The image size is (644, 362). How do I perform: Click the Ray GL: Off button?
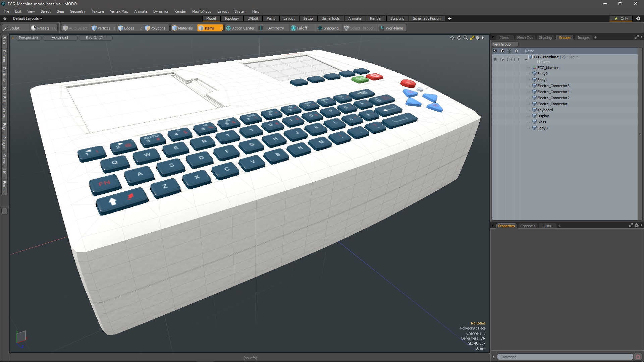95,38
